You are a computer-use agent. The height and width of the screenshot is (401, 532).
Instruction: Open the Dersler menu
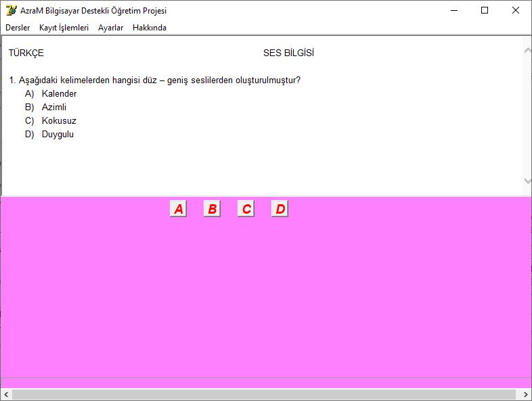pos(18,28)
